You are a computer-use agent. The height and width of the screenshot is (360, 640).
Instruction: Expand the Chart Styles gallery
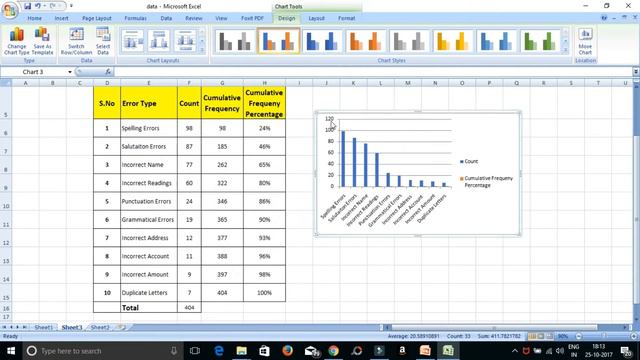[565, 50]
